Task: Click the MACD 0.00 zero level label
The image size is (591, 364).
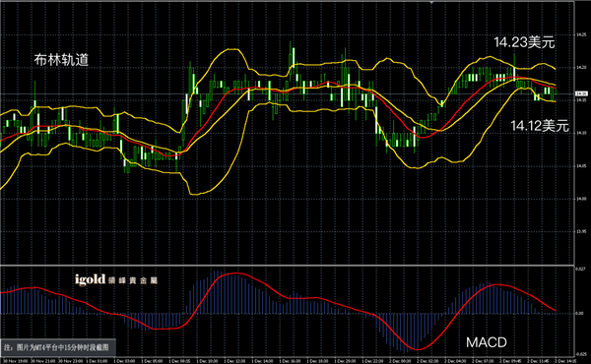Action: [x=580, y=313]
